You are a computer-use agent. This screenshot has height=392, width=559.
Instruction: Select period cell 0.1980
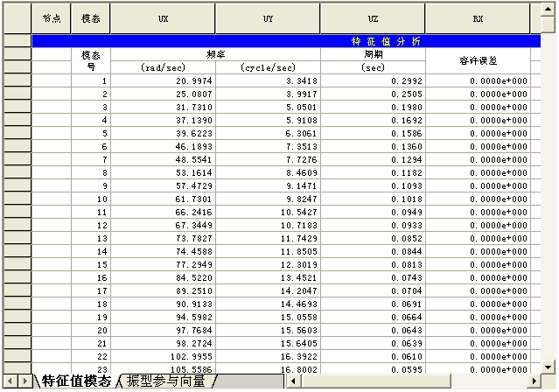(373, 108)
